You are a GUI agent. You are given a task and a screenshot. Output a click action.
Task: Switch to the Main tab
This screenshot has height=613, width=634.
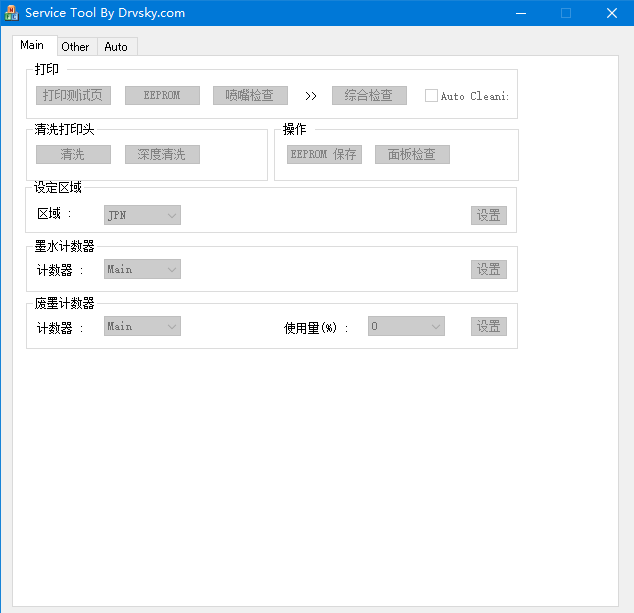[34, 45]
